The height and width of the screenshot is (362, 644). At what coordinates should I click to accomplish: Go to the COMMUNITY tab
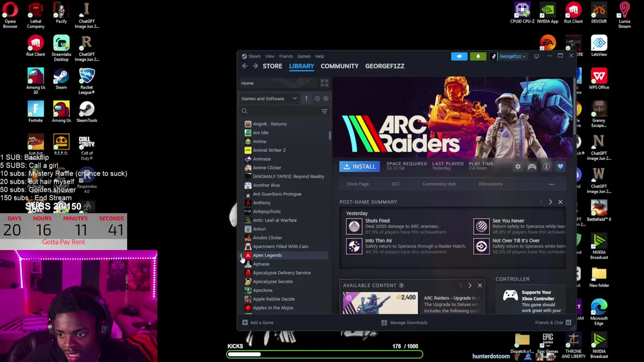(340, 66)
